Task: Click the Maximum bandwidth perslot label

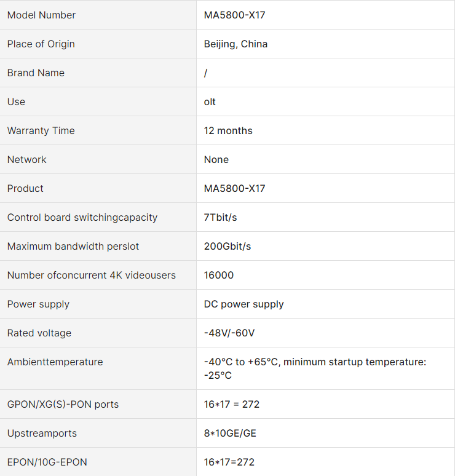Action: [x=73, y=246]
